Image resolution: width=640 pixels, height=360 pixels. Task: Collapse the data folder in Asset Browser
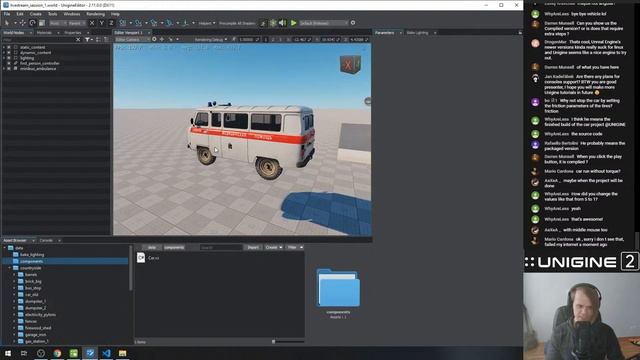point(5,248)
